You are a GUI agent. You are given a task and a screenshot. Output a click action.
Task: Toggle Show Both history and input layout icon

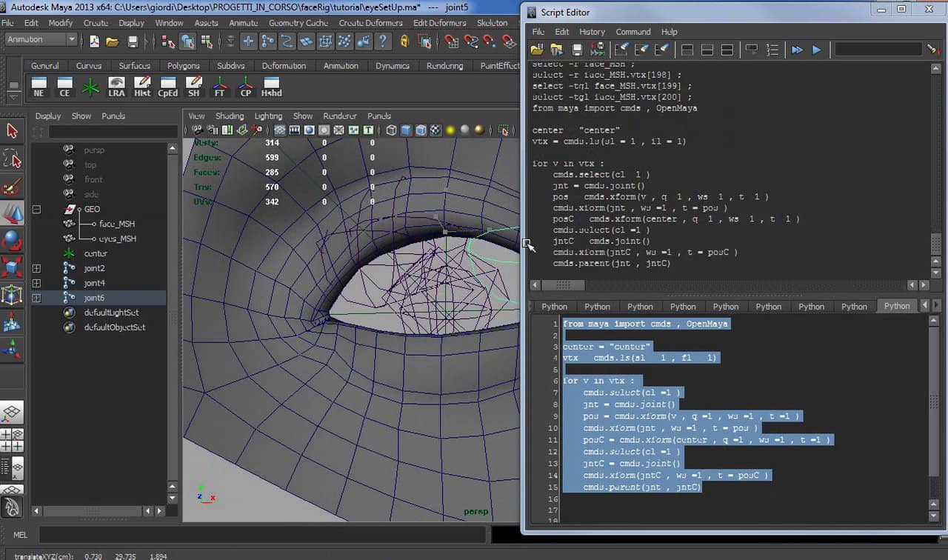point(727,50)
